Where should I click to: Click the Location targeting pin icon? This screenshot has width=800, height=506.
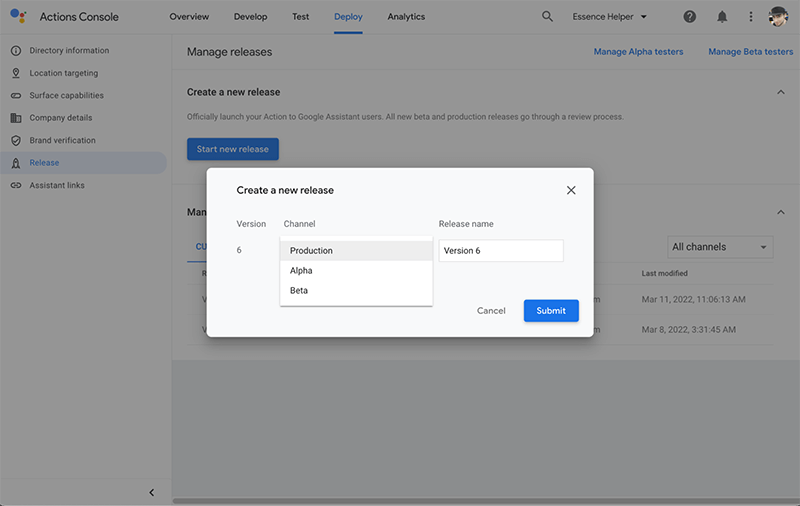[16, 73]
